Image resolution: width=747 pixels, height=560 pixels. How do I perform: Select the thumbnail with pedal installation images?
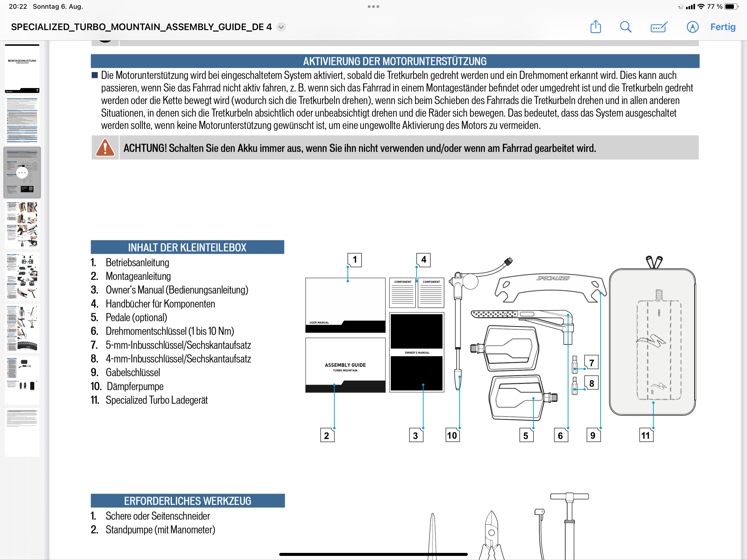[x=22, y=276]
